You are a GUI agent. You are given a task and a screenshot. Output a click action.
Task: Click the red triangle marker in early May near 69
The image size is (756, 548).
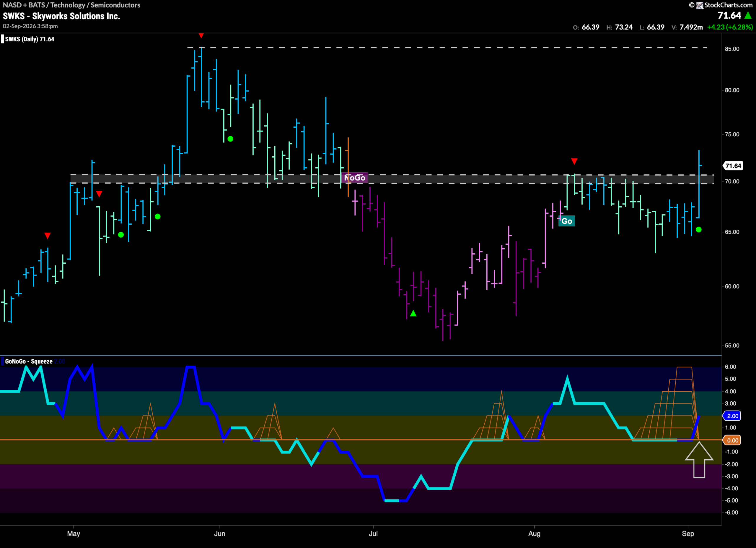(x=99, y=194)
